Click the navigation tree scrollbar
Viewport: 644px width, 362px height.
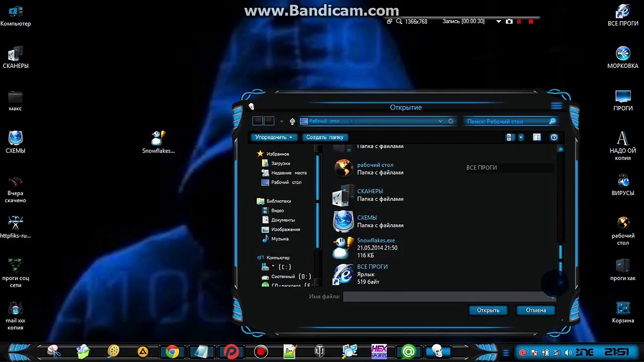pos(317,201)
